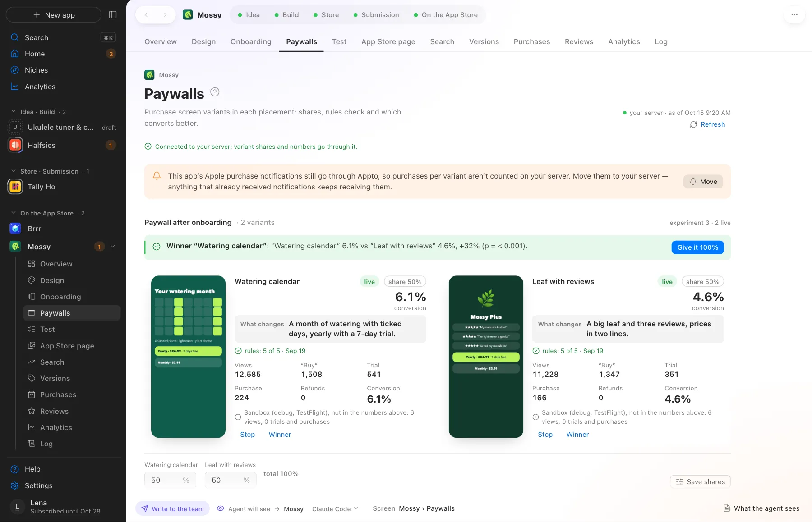Edit the Watering calendar share percentage field

point(170,480)
